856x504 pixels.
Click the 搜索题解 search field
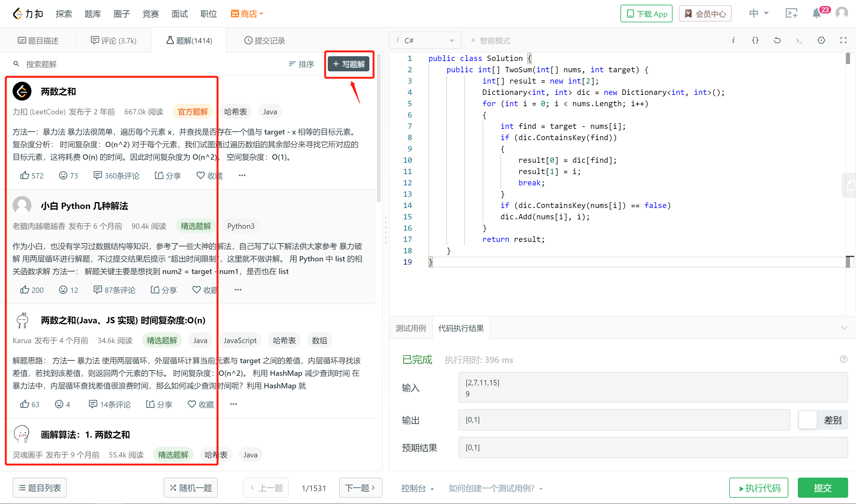tap(102, 64)
